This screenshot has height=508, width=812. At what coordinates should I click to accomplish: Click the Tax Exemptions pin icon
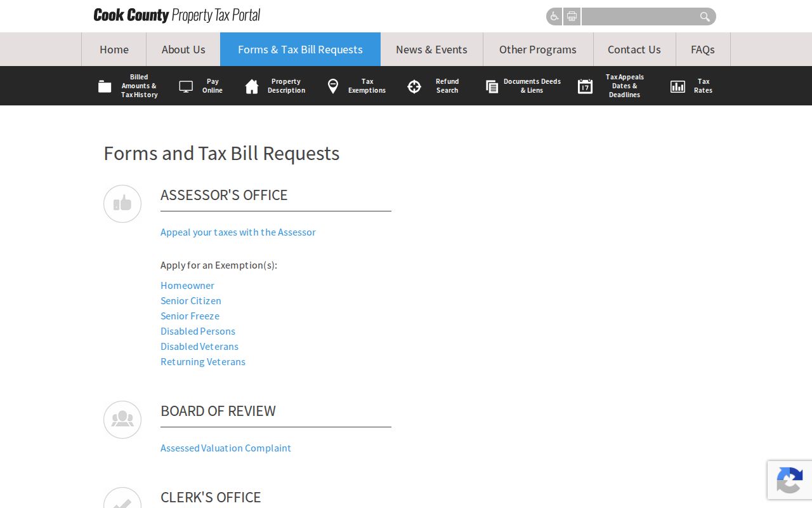pos(332,86)
